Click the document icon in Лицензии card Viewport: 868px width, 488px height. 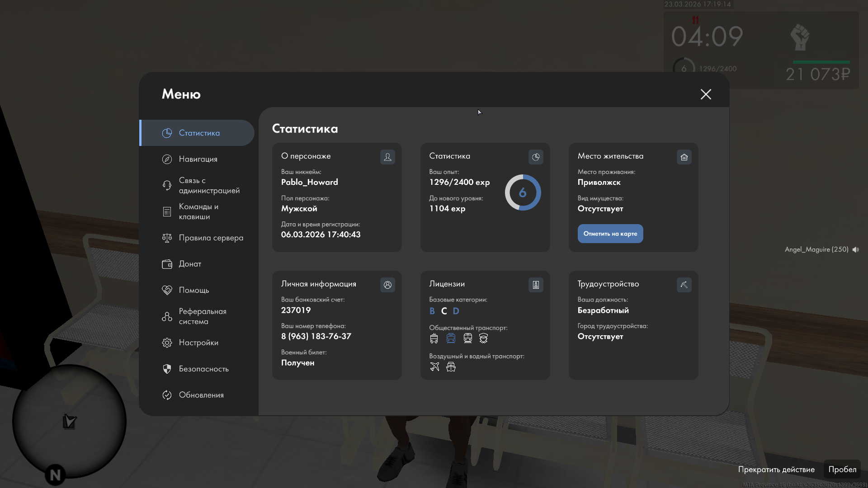click(536, 285)
